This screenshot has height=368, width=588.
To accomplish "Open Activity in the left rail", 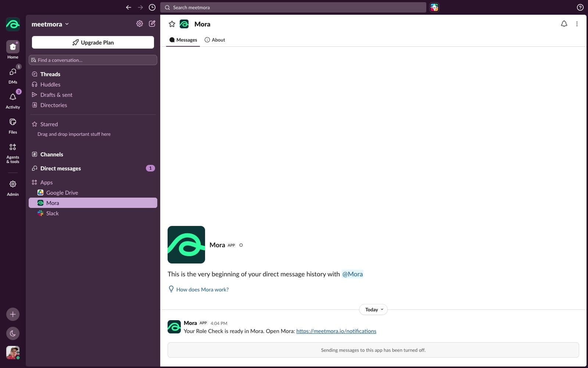I will click(13, 100).
